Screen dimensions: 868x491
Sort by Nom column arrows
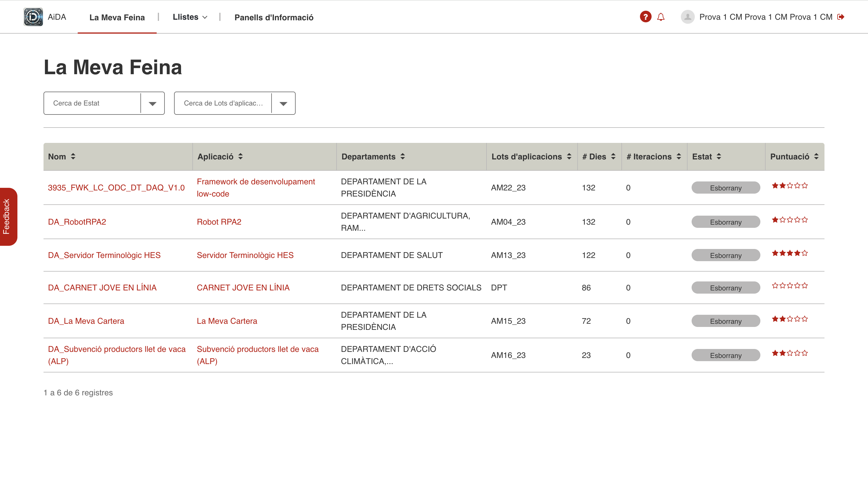coord(73,157)
